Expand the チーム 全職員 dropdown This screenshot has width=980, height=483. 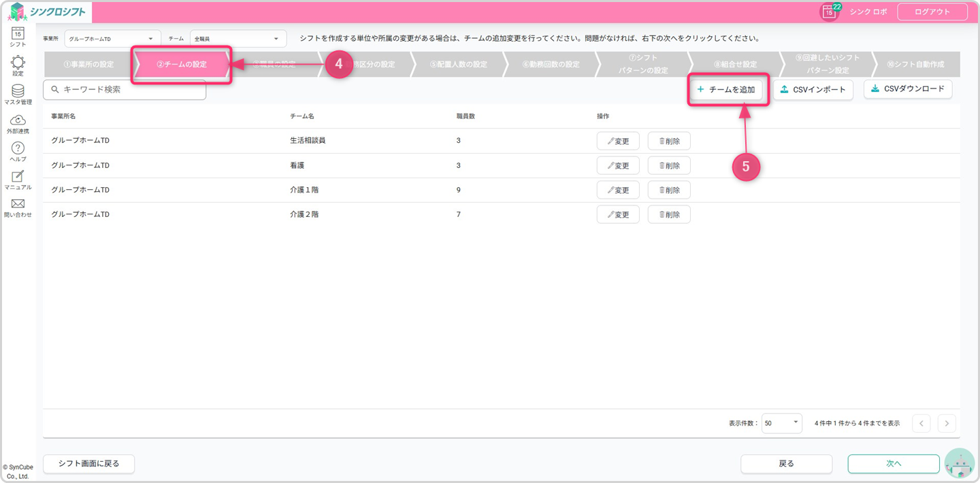coord(238,39)
